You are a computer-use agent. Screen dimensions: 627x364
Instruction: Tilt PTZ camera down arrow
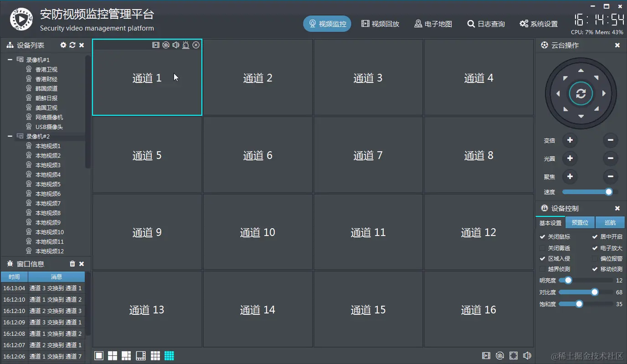coord(581,117)
